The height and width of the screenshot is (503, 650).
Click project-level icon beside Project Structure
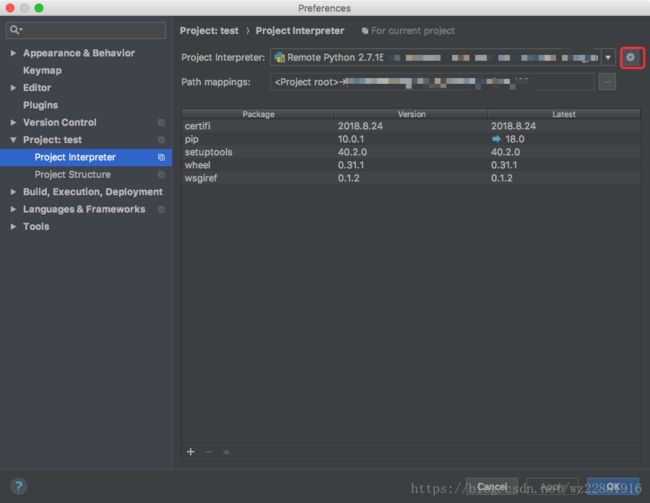click(x=161, y=175)
